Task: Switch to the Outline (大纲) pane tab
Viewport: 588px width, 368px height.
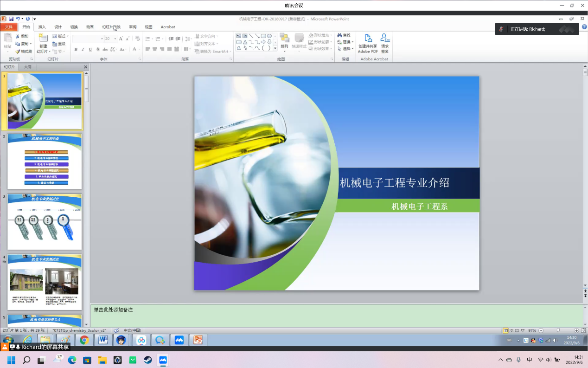Action: pyautogui.click(x=27, y=67)
